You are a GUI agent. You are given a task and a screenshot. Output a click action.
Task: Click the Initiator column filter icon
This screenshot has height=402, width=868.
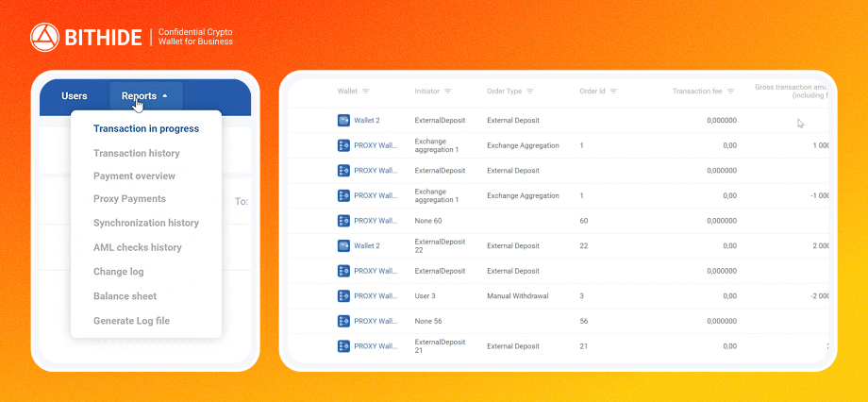pyautogui.click(x=448, y=92)
